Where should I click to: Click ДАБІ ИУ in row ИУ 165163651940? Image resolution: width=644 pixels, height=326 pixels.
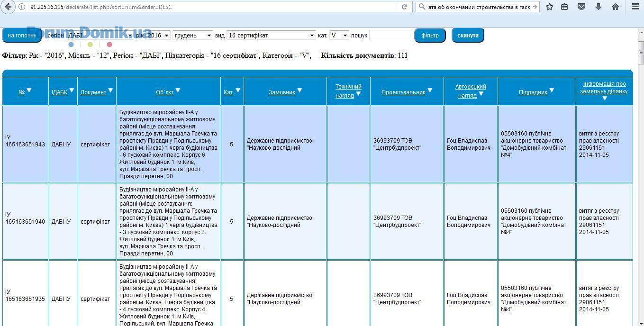point(61,222)
